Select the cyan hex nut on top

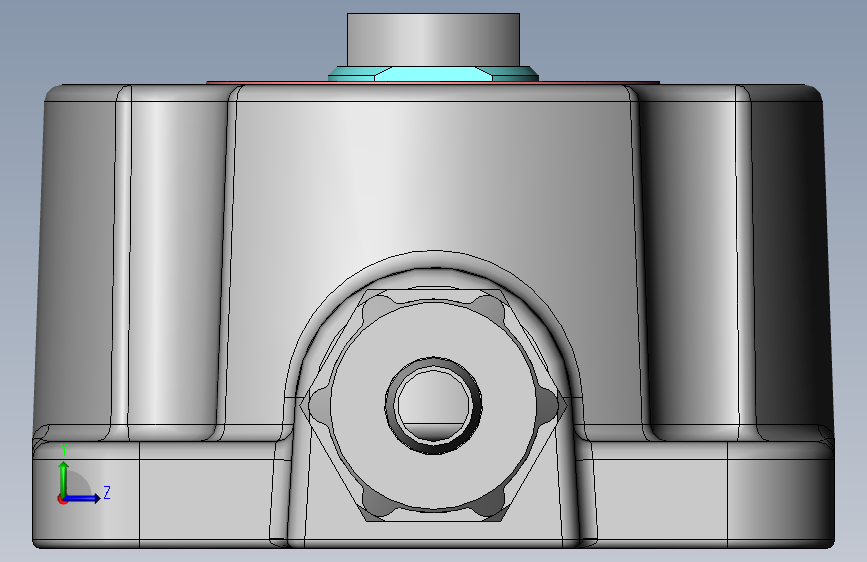point(433,74)
